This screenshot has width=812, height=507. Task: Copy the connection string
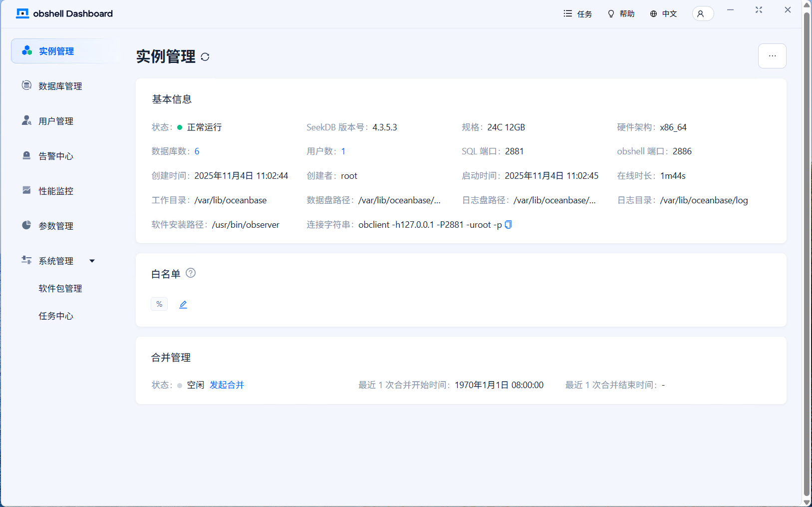pos(508,224)
